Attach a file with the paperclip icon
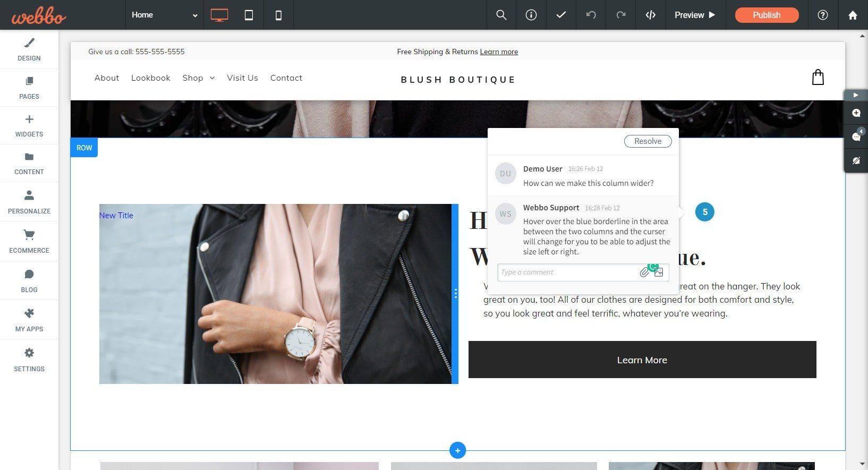868x470 pixels. click(x=644, y=272)
